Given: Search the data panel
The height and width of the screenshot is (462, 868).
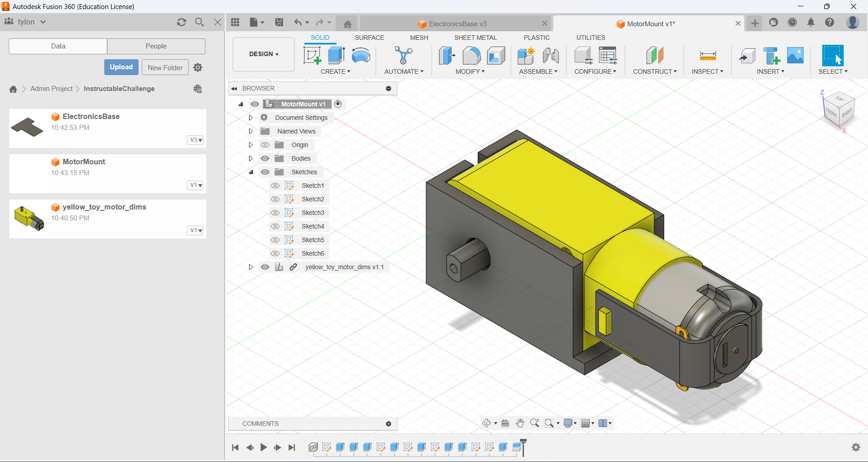Looking at the screenshot, I should coord(199,22).
